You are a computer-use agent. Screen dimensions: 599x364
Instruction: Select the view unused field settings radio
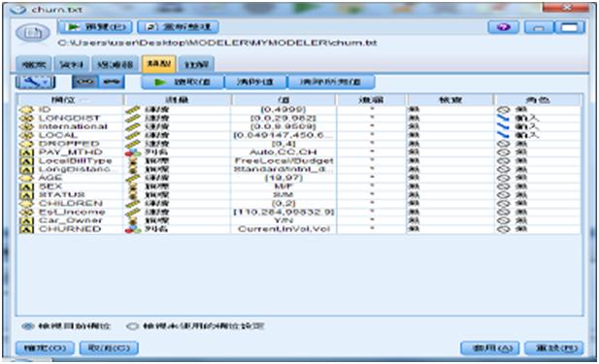132,326
